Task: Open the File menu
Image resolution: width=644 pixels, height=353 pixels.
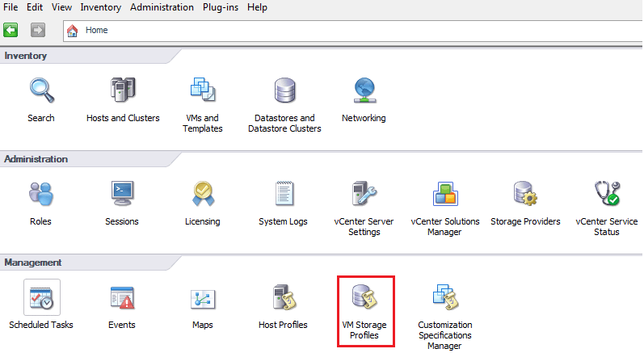Action: (x=11, y=7)
